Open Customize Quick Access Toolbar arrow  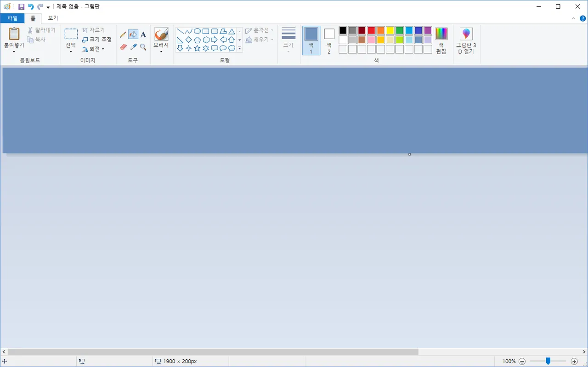48,7
